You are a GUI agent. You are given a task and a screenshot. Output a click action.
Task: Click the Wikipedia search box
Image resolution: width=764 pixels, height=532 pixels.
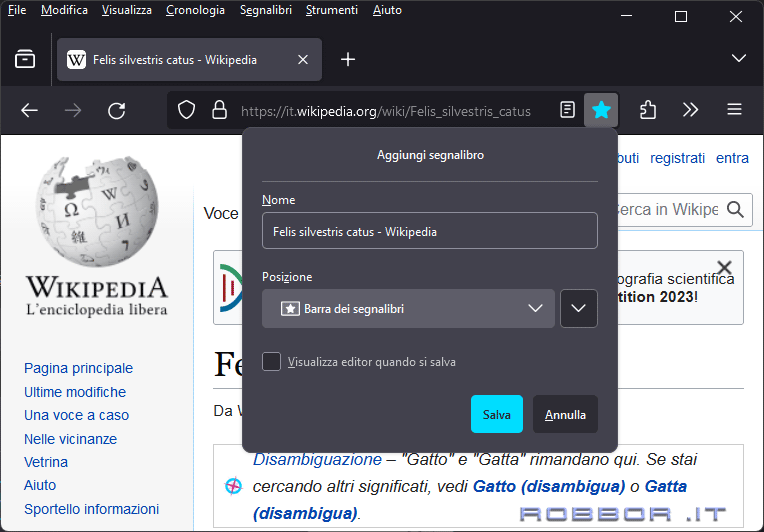[x=670, y=209]
